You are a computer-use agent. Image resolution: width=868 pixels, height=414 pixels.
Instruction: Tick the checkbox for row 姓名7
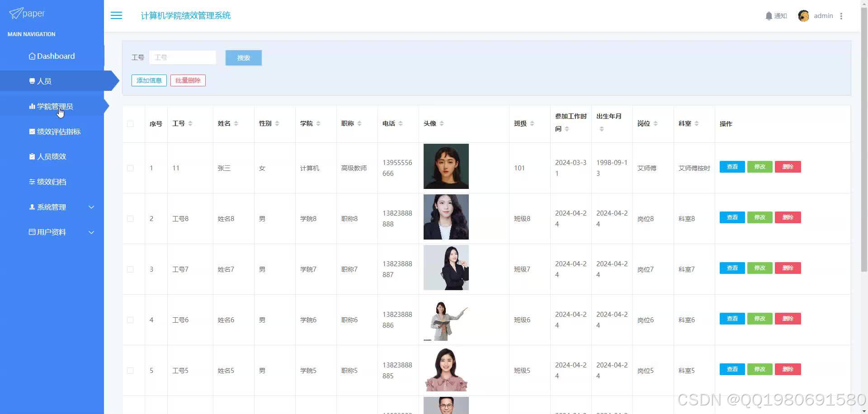tap(130, 269)
